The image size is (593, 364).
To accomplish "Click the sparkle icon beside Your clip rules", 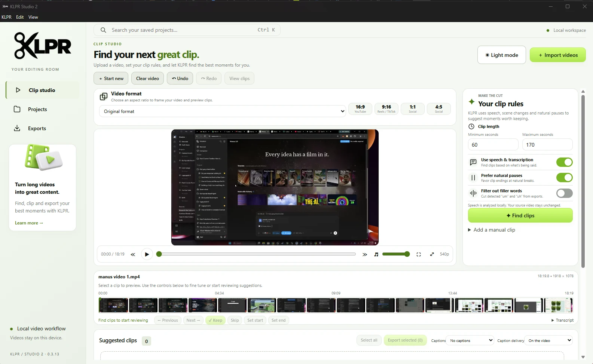I will (x=472, y=102).
